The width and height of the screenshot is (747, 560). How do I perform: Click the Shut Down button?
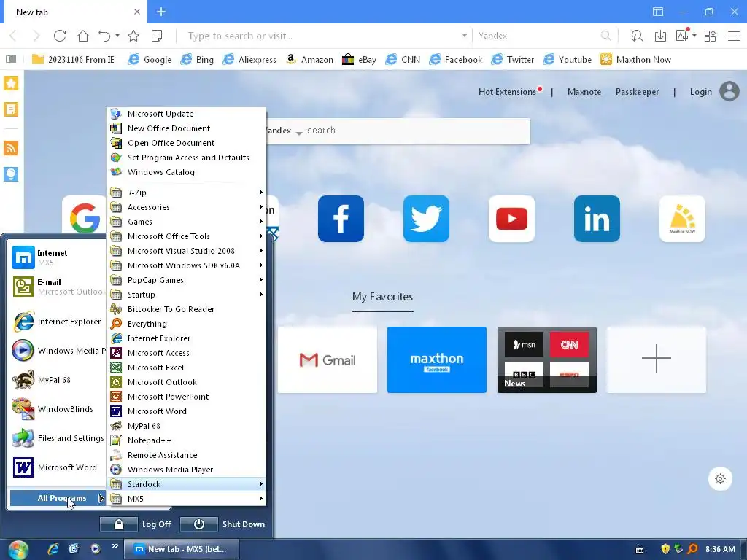tap(223, 524)
